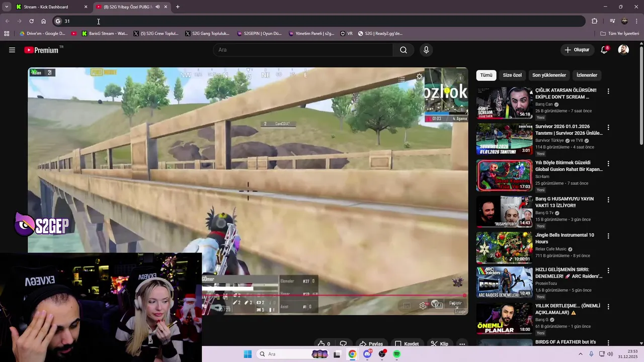Viewport: 644px width, 362px height.
Task: Open options for HIZLI GELİŞMENİN SIRRI video
Action: point(608,270)
